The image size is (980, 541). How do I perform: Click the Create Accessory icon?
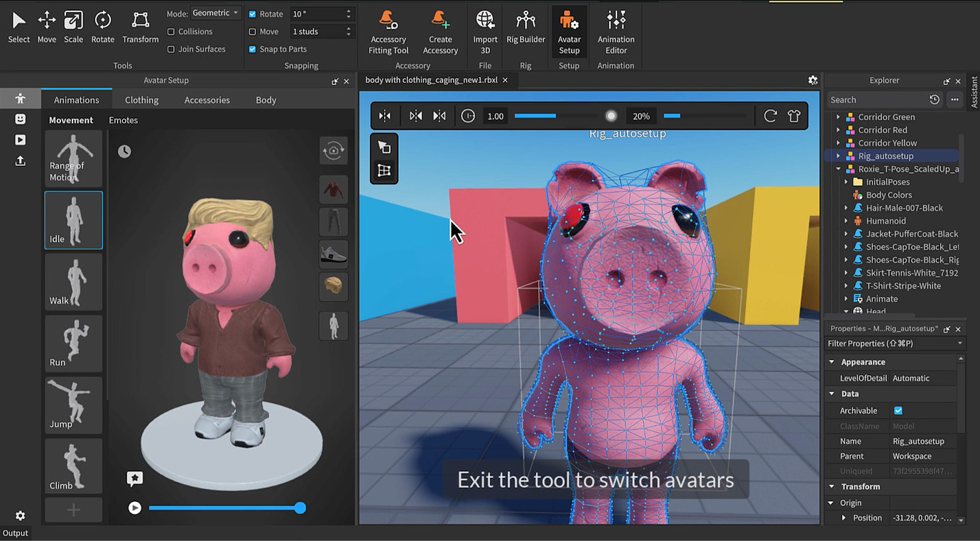coord(440,28)
